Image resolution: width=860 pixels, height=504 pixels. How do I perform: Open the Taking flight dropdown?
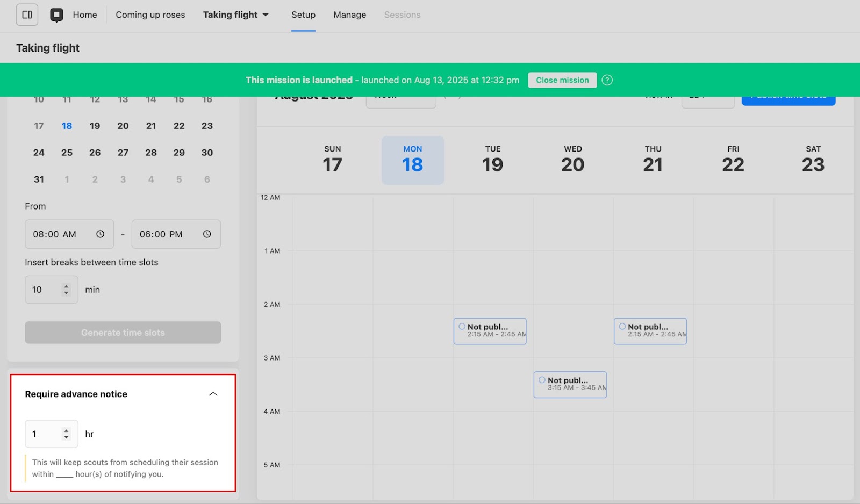pos(235,15)
